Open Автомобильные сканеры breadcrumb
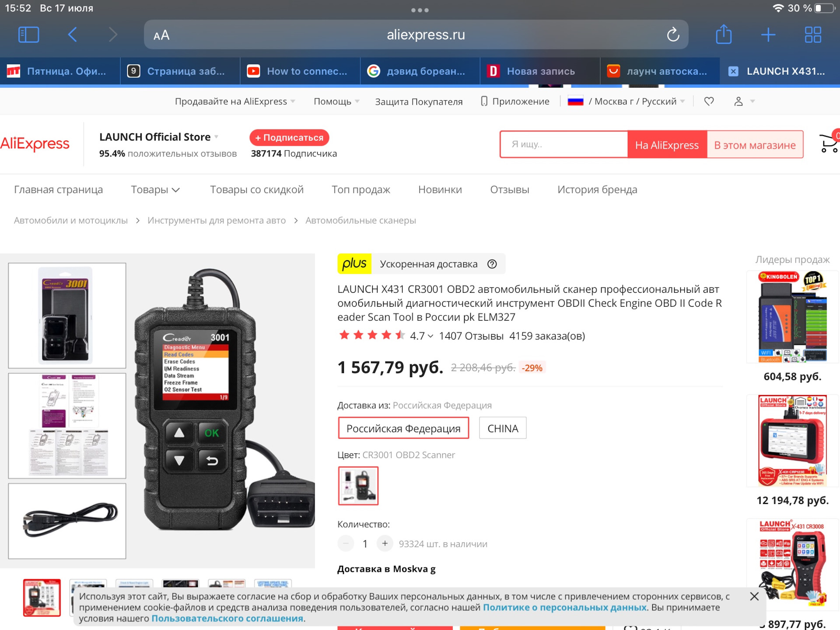Image resolution: width=840 pixels, height=630 pixels. (x=360, y=220)
